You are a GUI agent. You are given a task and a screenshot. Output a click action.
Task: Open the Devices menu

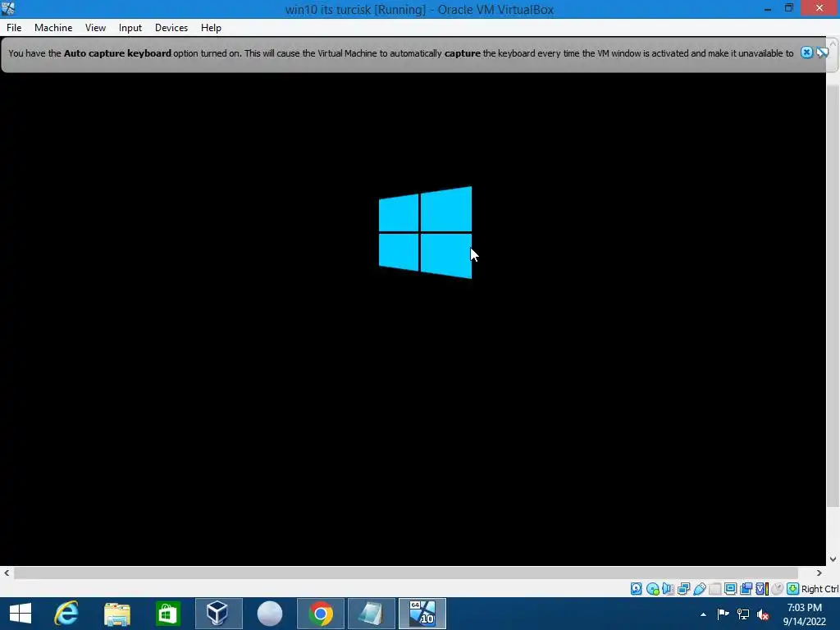(x=171, y=28)
